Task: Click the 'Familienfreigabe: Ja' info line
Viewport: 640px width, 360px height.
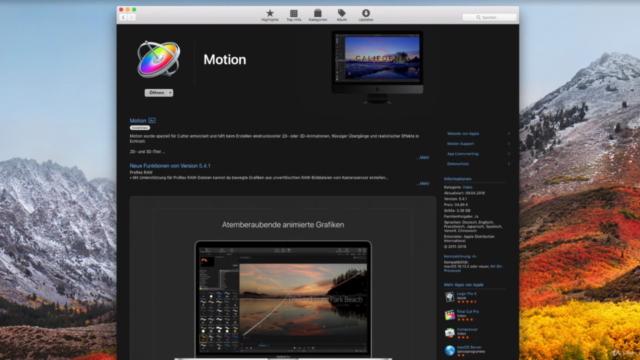Action: click(x=461, y=216)
